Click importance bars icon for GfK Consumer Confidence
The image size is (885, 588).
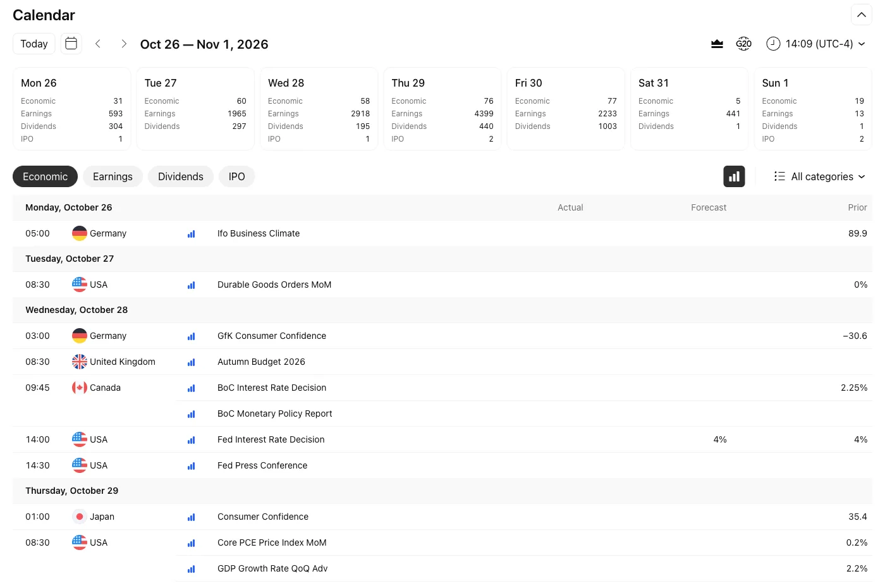pyautogui.click(x=191, y=336)
